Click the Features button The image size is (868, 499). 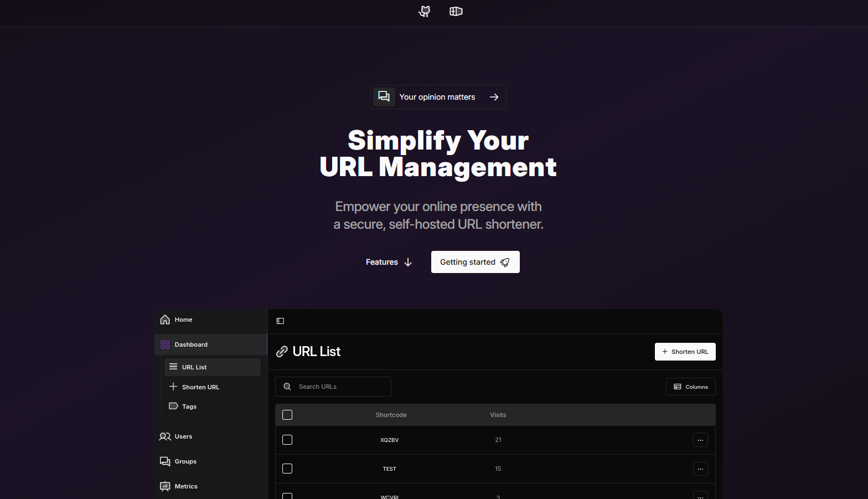point(389,262)
